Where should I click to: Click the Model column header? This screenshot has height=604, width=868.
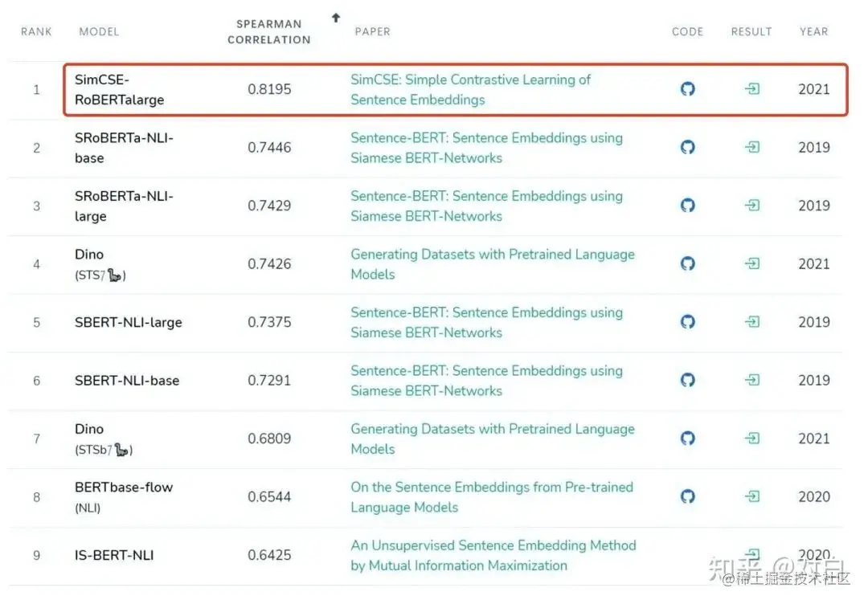[99, 31]
